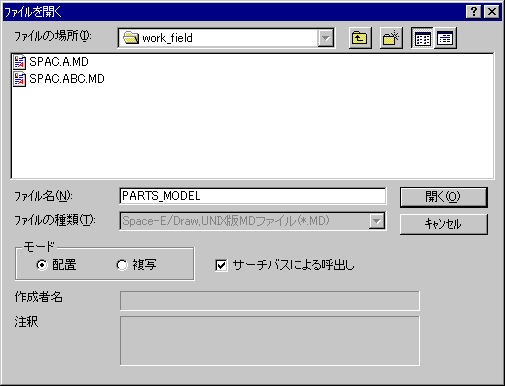Screen dimensions: 505x386
Task: Create a new folder
Action: click(x=391, y=38)
